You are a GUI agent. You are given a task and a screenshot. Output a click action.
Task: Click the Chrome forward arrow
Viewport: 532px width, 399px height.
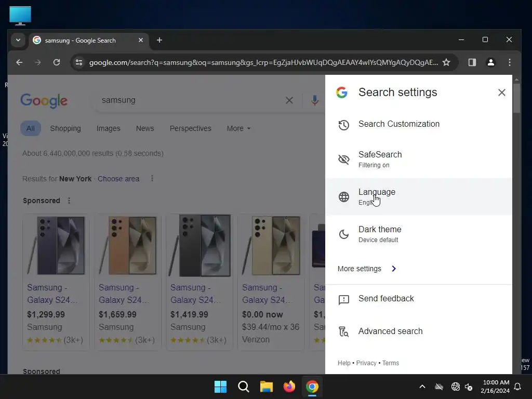37,62
